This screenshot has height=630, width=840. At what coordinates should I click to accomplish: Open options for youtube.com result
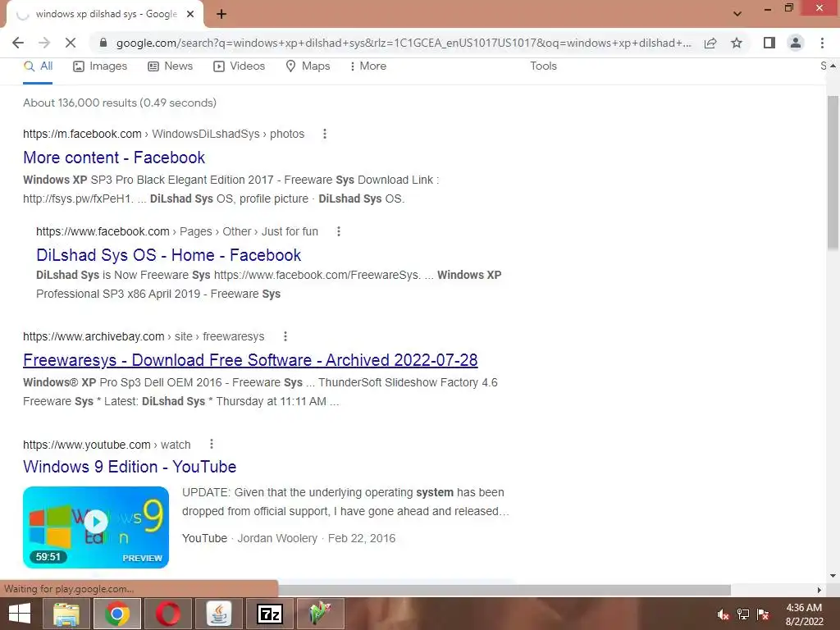click(x=212, y=444)
